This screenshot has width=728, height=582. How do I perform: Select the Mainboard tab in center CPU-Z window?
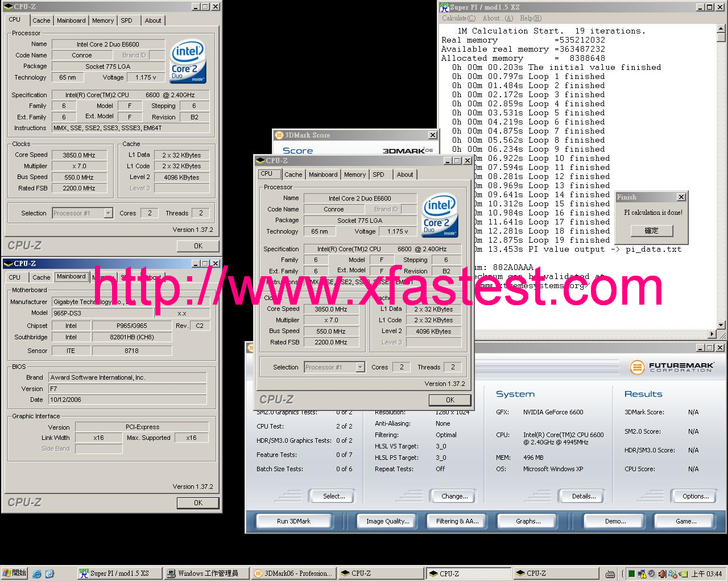pos(323,174)
